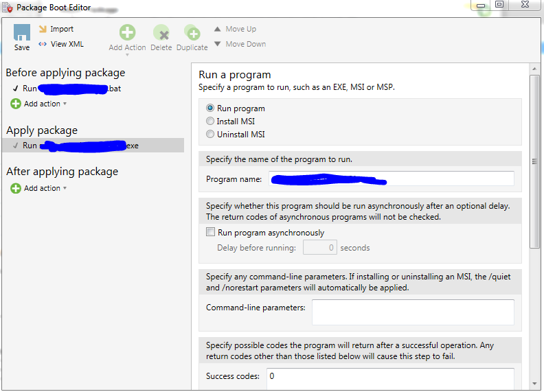The height and width of the screenshot is (392, 544).
Task: Click the scrollbar up arrow in the right panel
Action: click(534, 69)
